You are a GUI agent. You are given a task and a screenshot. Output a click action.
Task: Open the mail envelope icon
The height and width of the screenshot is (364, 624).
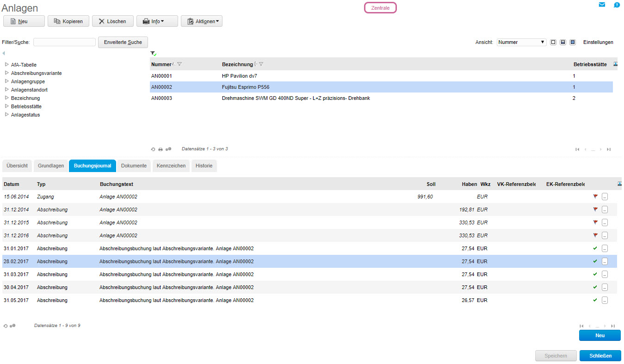click(602, 5)
